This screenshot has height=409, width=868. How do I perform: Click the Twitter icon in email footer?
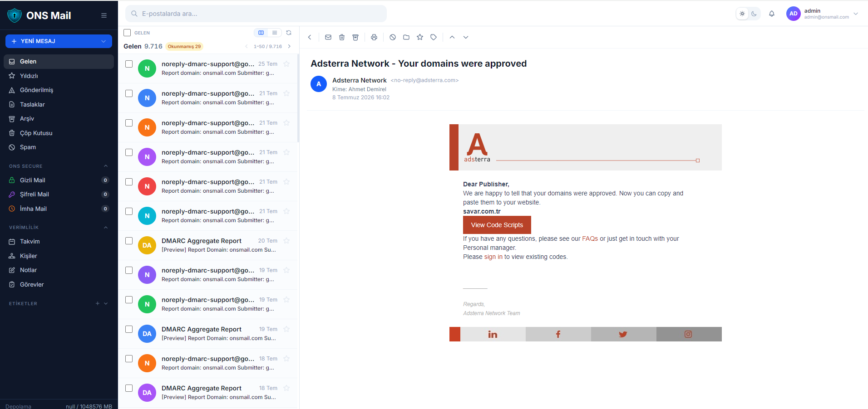click(623, 334)
